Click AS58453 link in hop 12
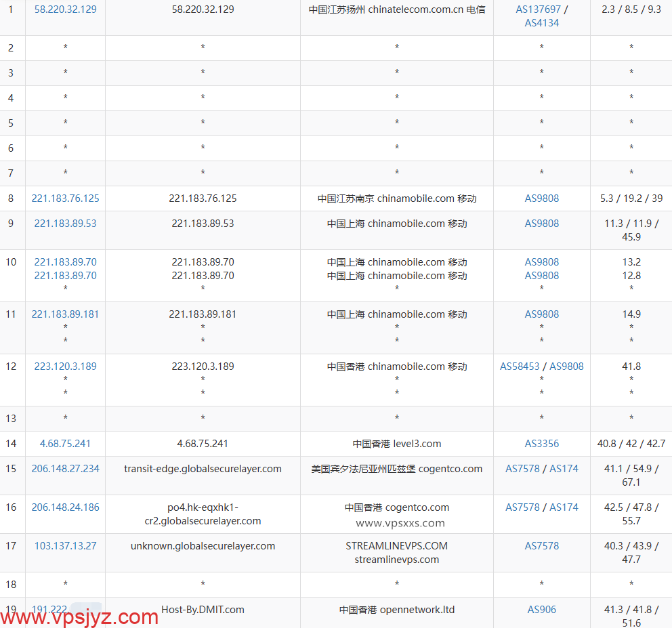672x628 pixels. click(520, 367)
